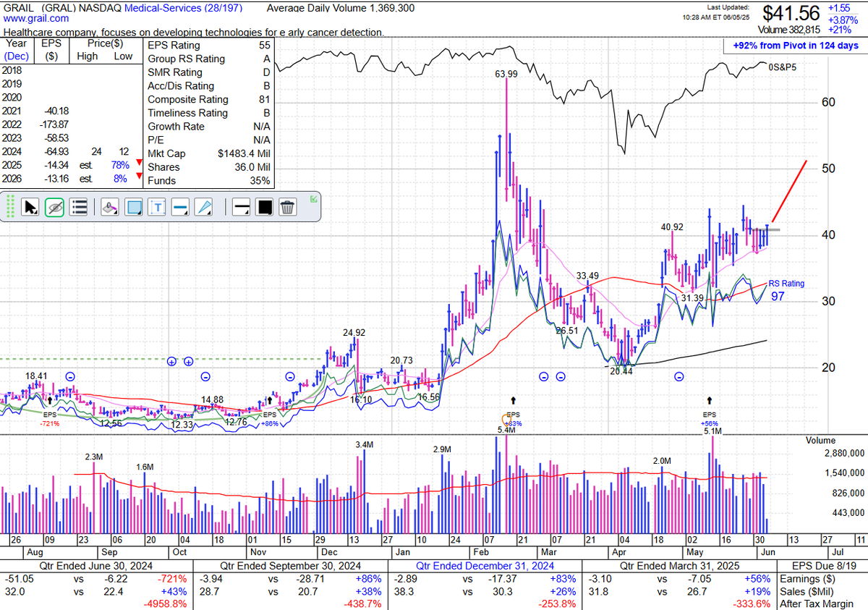Select the Mkt Cap $1483.4 Mil value

pos(244,153)
